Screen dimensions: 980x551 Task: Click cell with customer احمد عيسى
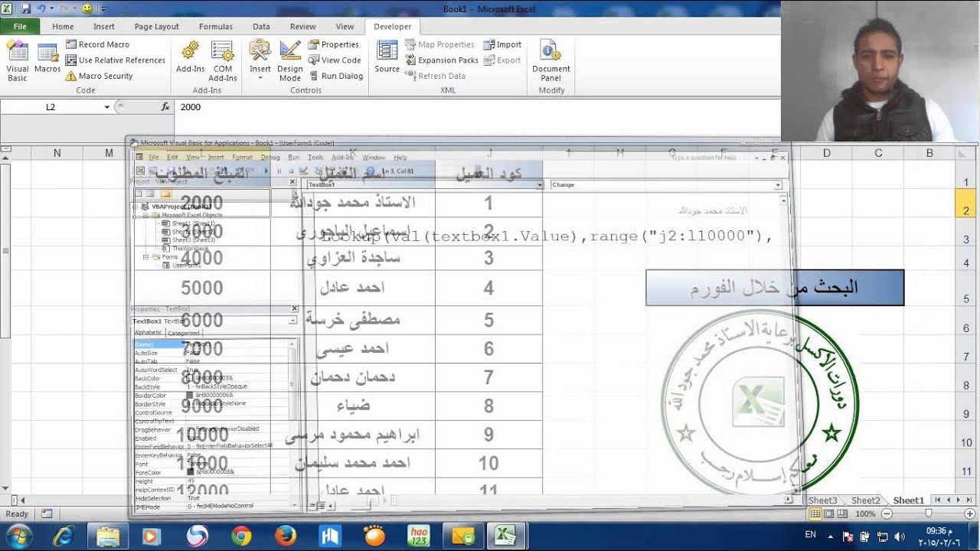point(353,349)
